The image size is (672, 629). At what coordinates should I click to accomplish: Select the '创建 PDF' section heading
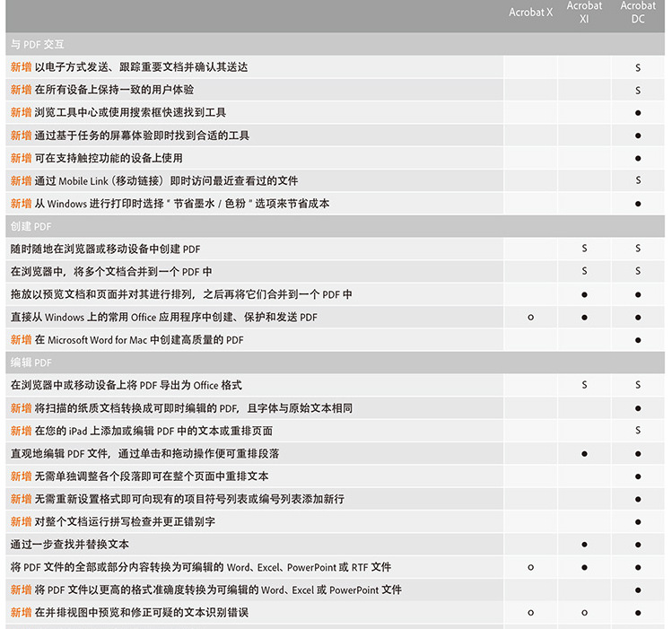(31, 226)
